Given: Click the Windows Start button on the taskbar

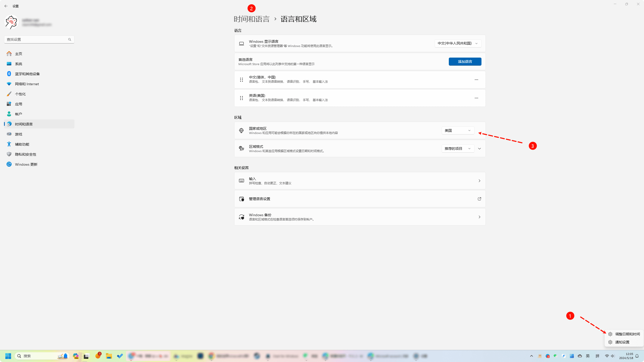Looking at the screenshot, I should [8, 356].
